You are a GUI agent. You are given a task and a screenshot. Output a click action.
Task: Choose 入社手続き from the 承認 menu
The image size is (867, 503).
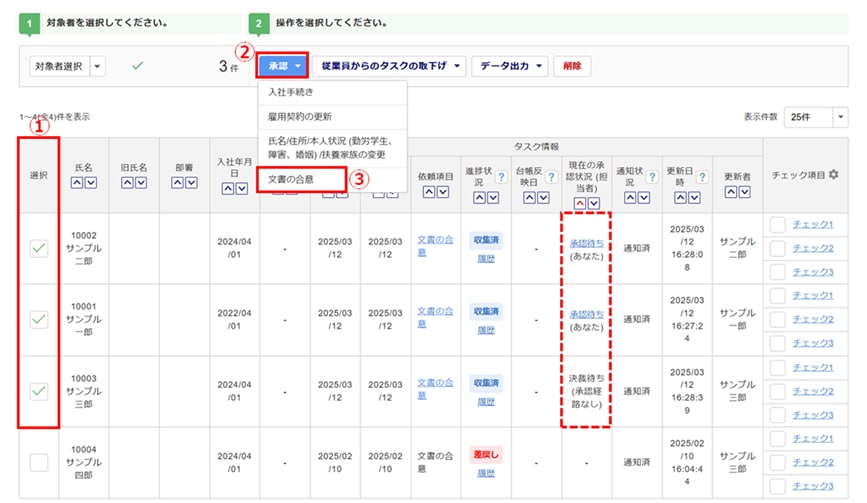[x=287, y=92]
